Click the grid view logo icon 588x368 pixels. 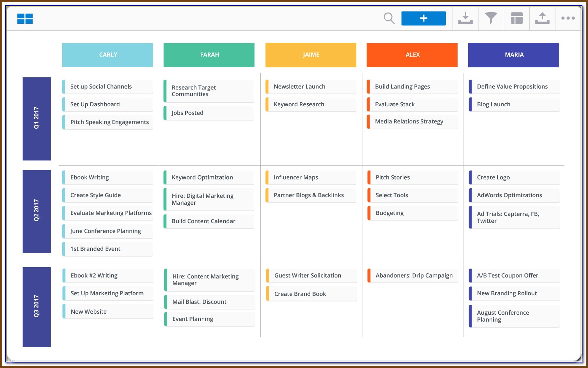tap(25, 18)
